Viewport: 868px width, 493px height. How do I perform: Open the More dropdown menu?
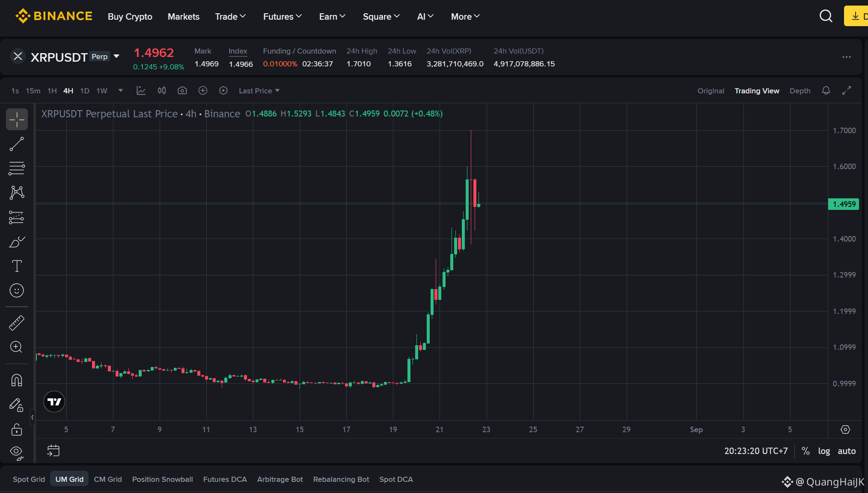(x=465, y=17)
